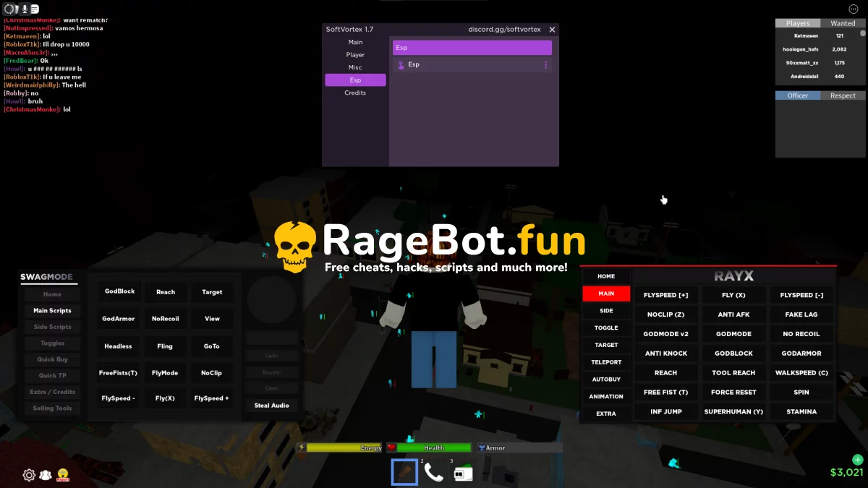Open the Misc tab in SoftVortex
The width and height of the screenshot is (868, 488).
[x=355, y=67]
